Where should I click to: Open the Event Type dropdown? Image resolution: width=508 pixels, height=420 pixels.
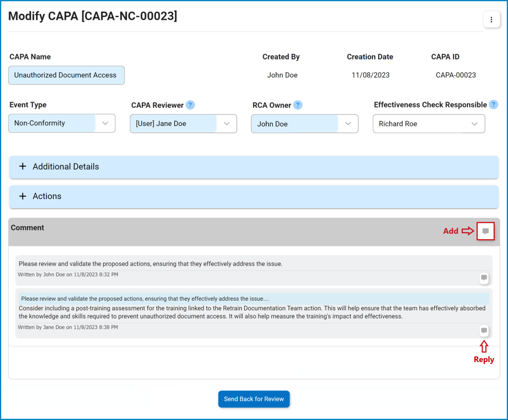105,123
